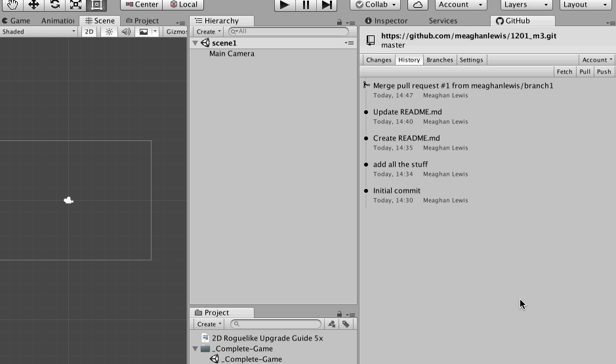Collapse the scene1 hierarchy triangle
Image resolution: width=616 pixels, height=364 pixels.
(195, 43)
